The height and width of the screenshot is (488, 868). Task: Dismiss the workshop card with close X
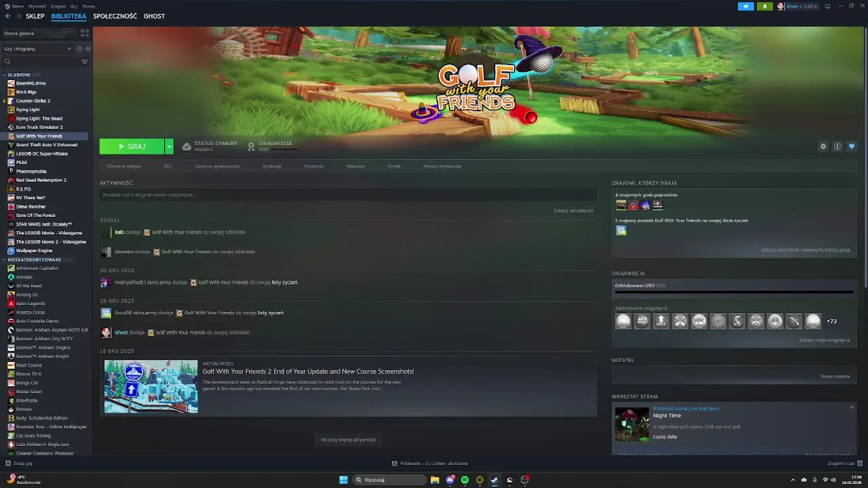coord(852,407)
